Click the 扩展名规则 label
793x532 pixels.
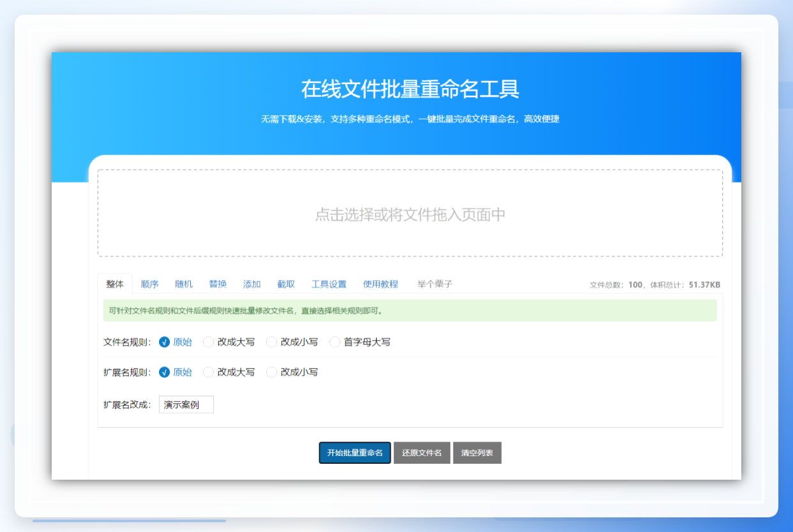[x=127, y=372]
